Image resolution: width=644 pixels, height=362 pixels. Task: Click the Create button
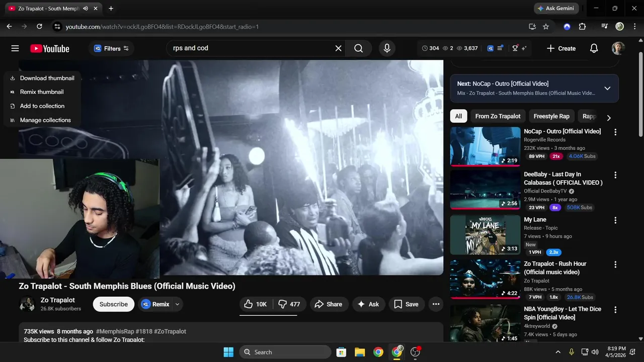[x=561, y=48]
